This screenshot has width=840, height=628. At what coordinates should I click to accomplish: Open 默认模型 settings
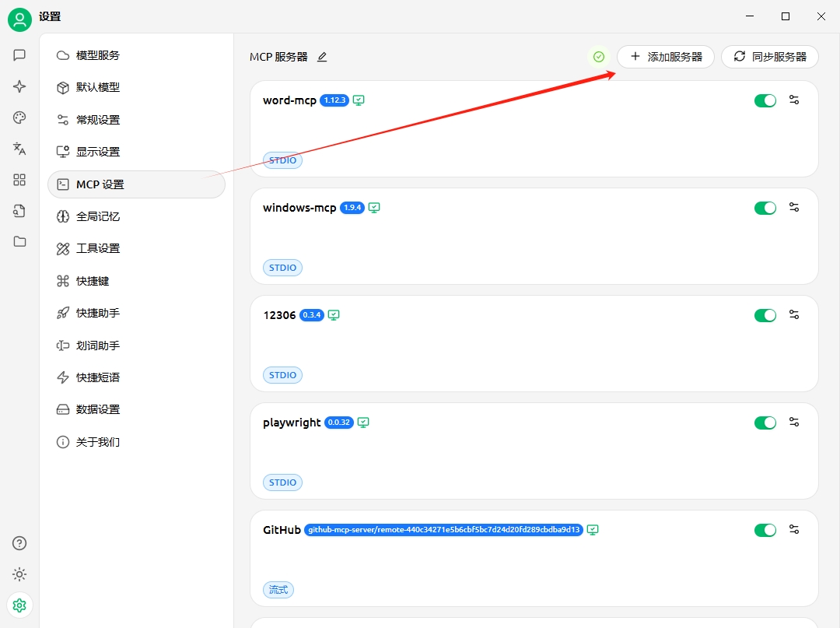pos(137,87)
